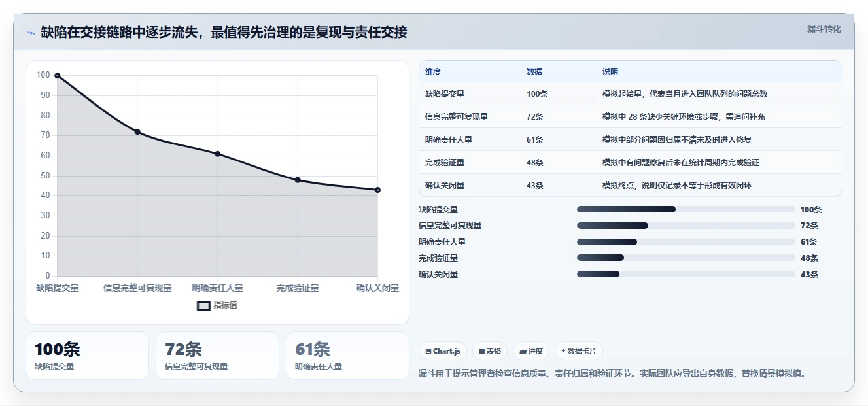Open the 72条 信息完整可复现量 summary card
Screen dimensions: 868x406
[217, 356]
